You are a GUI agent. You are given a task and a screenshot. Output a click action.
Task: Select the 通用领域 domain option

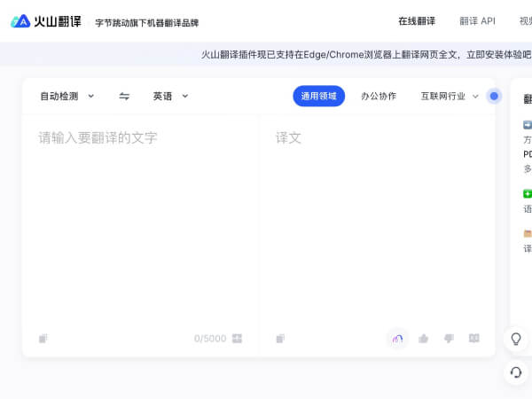(318, 96)
